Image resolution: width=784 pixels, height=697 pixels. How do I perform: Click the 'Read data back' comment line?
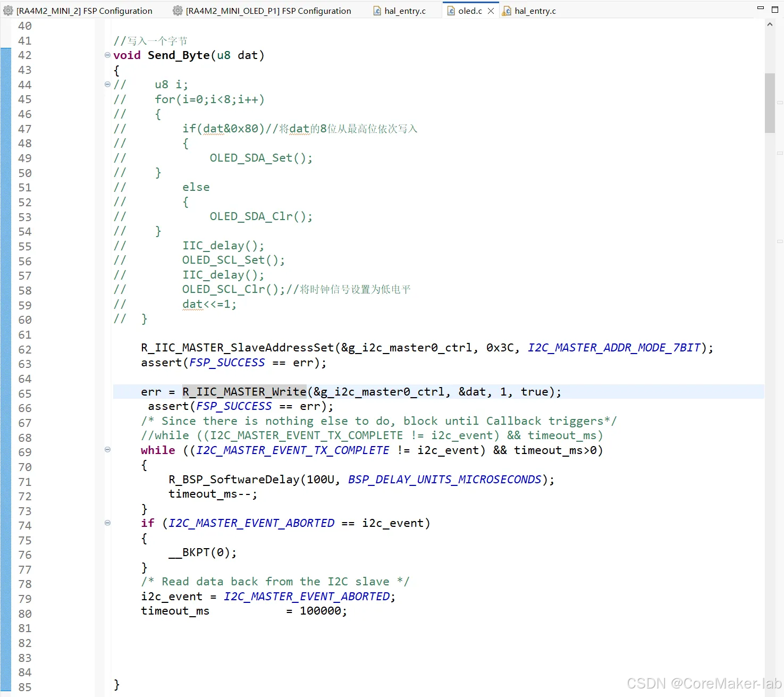[275, 582]
